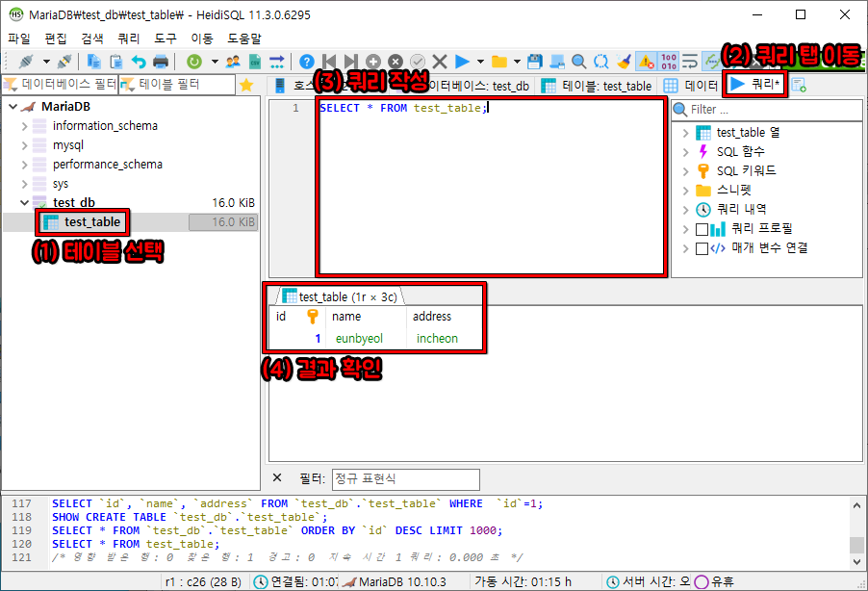Open the dropdown arrow beside session manager icon
This screenshot has width=868, height=591.
(46, 62)
